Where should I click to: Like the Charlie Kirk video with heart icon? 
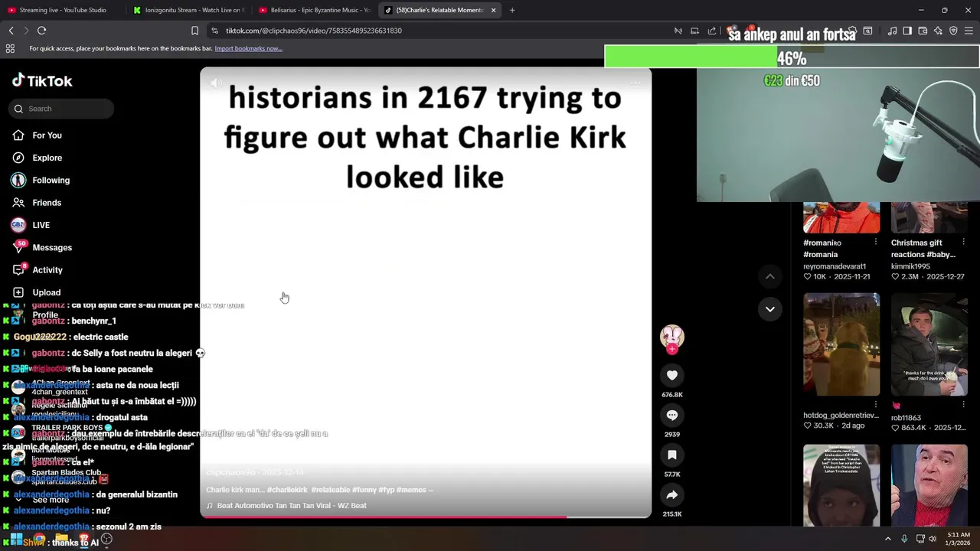point(671,375)
